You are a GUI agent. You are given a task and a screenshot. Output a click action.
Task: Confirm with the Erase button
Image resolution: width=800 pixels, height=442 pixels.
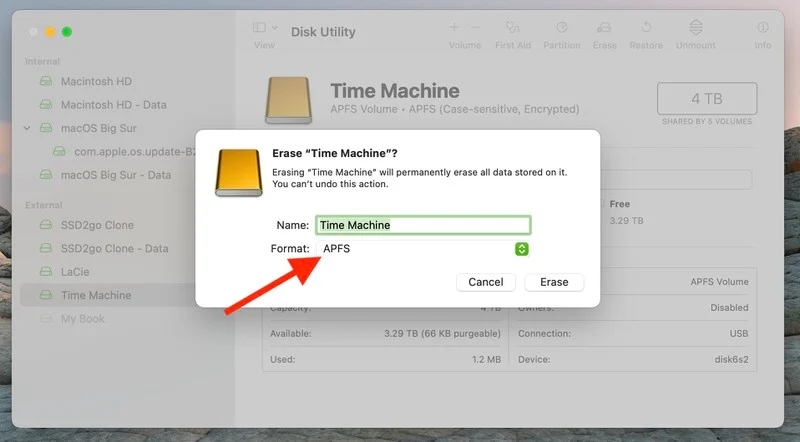pos(554,282)
